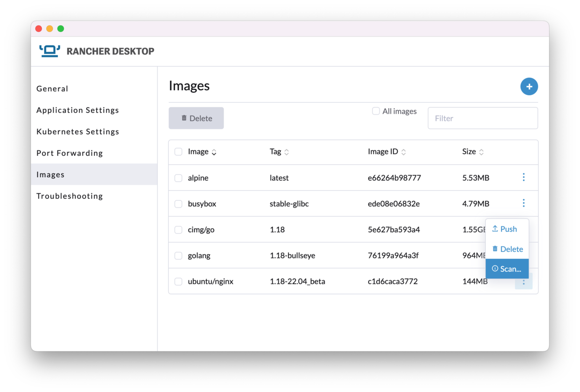Click the blue plus add image button
Viewport: 580px width, 392px height.
(x=529, y=86)
